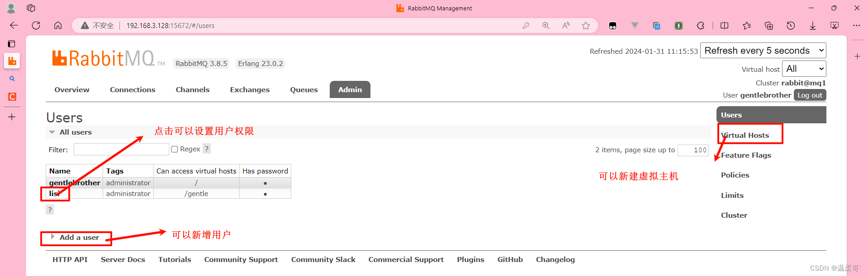Viewport: 868px width, 276px height.
Task: Open a new vertical tab
Action: (12, 117)
